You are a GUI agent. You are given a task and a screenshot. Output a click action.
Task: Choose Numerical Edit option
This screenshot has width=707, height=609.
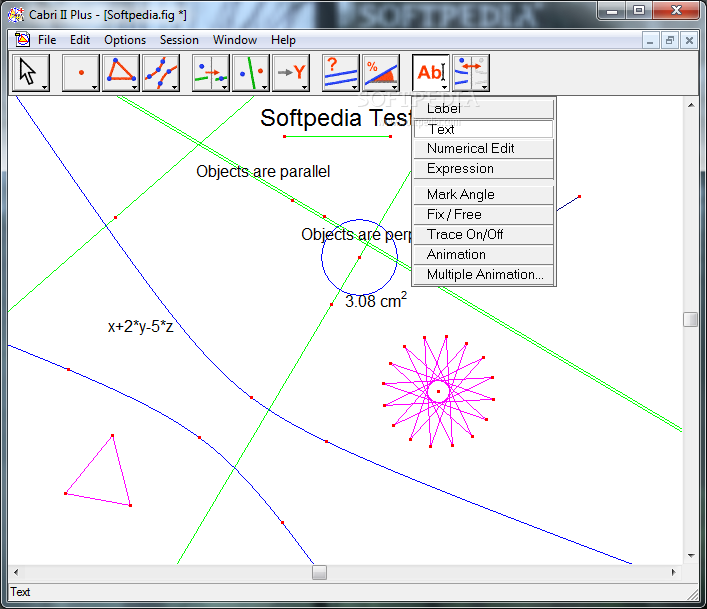(483, 149)
